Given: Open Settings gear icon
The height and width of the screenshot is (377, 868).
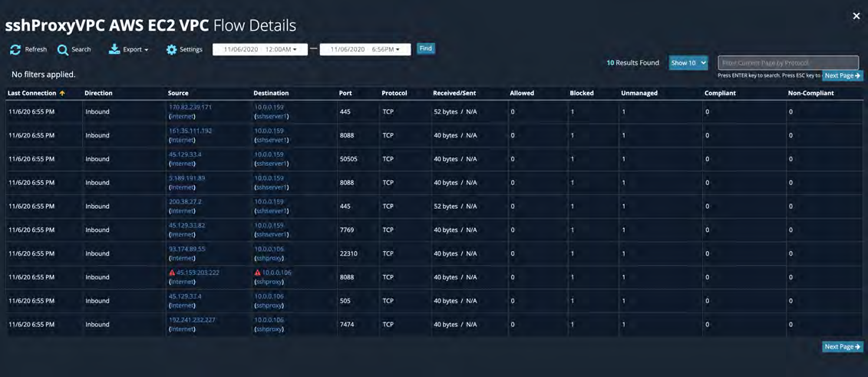Looking at the screenshot, I should point(172,50).
